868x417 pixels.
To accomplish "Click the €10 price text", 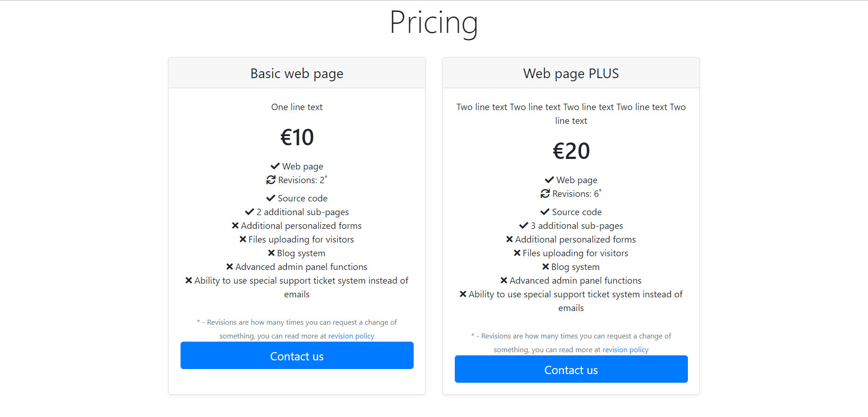I will 297,137.
